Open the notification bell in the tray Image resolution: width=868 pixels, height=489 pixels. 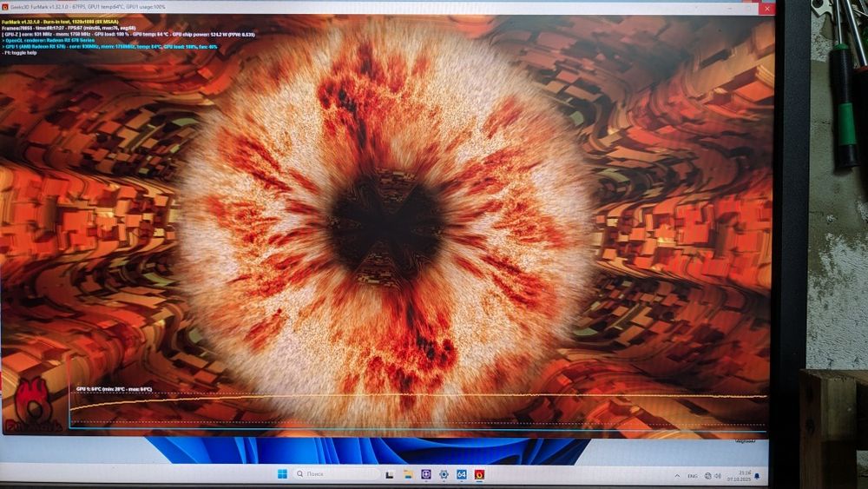tap(757, 476)
